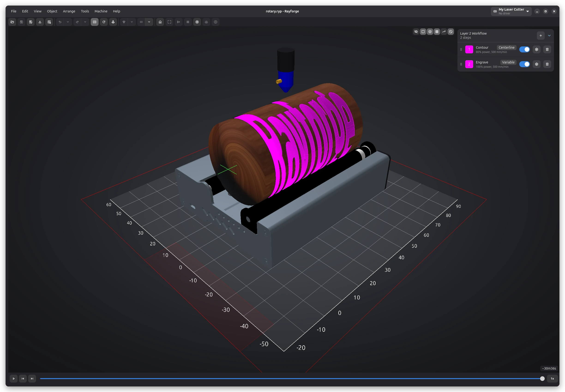This screenshot has height=392, width=565.
Task: Undo the last action
Action: point(60,22)
